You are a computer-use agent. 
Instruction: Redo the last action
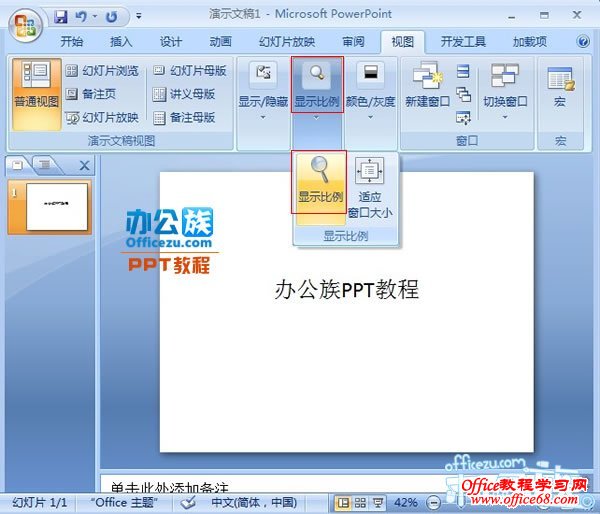[x=111, y=16]
